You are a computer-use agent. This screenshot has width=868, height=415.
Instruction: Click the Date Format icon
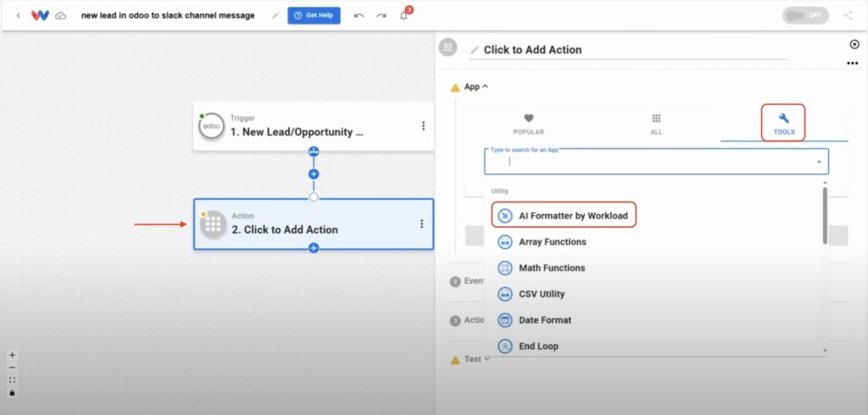pyautogui.click(x=505, y=320)
